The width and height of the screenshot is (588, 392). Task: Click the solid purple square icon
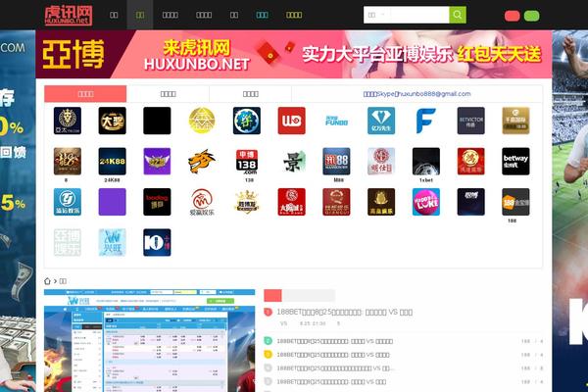(112, 202)
